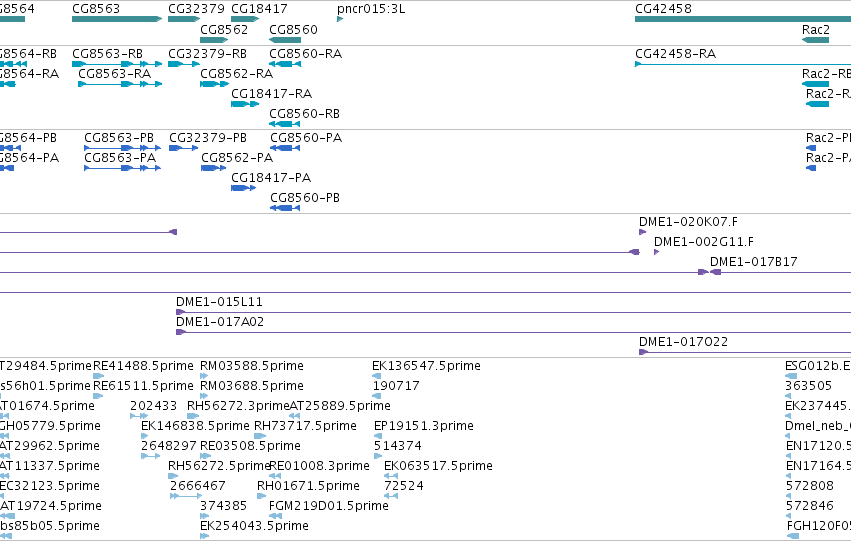Click the CG18417-RA transcript label
Viewport: 851px width, 541px height.
tap(271, 94)
